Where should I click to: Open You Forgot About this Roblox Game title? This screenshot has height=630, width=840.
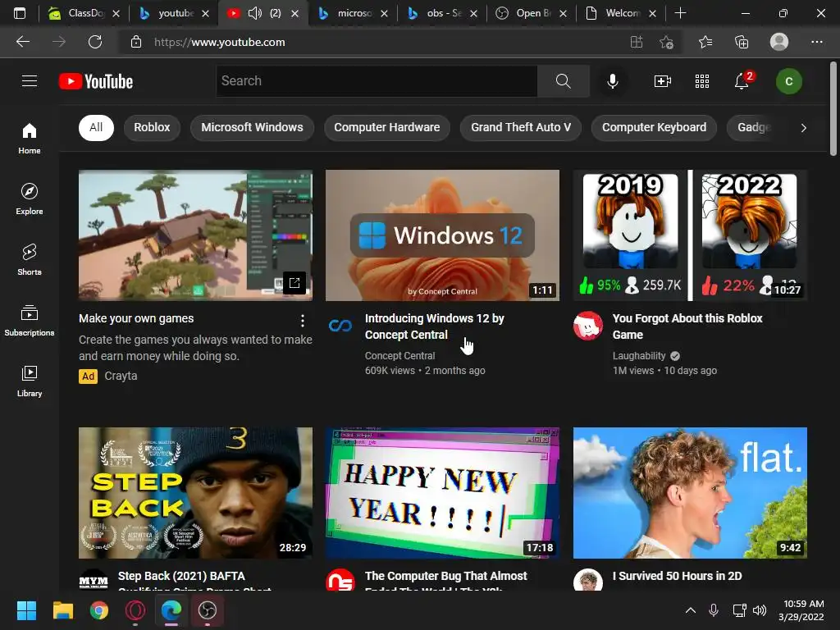point(687,326)
